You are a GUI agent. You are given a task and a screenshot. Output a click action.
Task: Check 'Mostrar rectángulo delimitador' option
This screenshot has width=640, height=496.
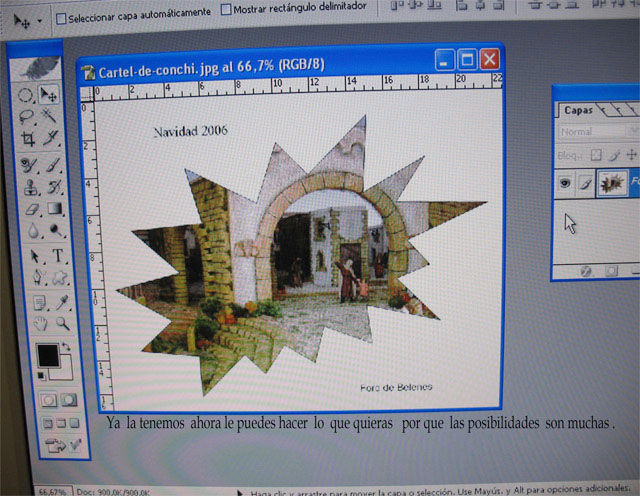pos(225,9)
